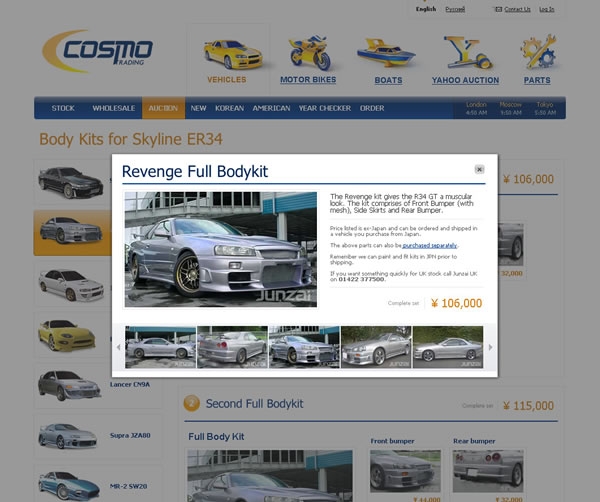The height and width of the screenshot is (502, 600).
Task: Choose the white Subaru car in sidebar
Action: point(71,285)
